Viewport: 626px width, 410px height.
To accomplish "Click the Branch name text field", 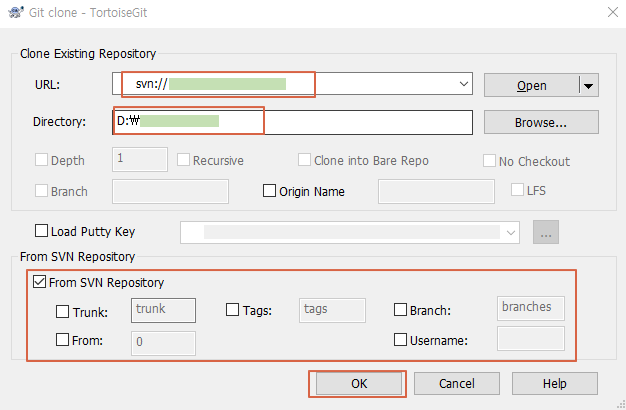I will (170, 191).
